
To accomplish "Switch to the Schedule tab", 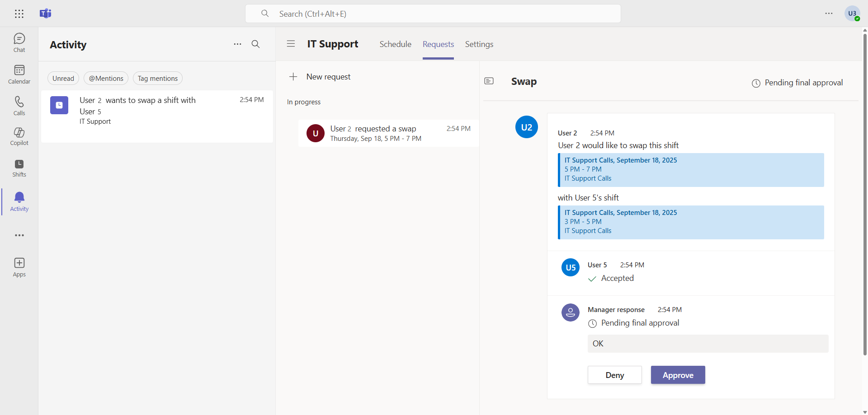I will point(395,44).
